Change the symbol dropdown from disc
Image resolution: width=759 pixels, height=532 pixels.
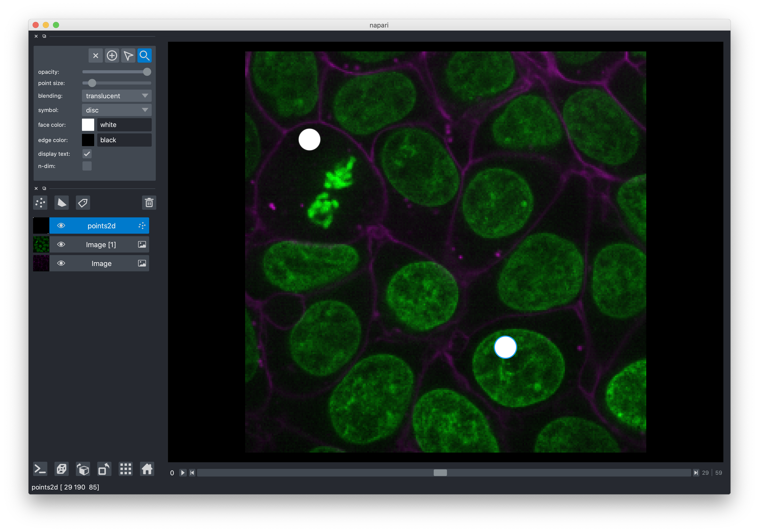click(116, 110)
